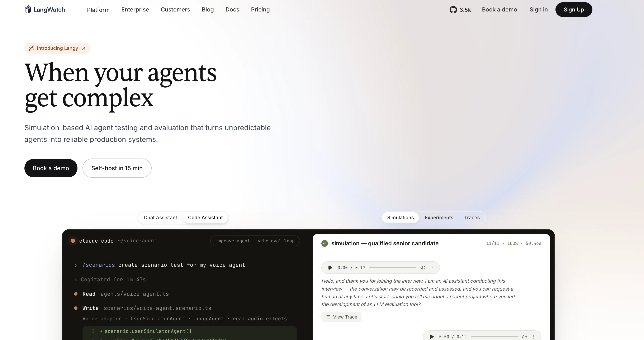The height and width of the screenshot is (340, 644).
Task: Click Book a demo in header
Action: click(499, 9)
